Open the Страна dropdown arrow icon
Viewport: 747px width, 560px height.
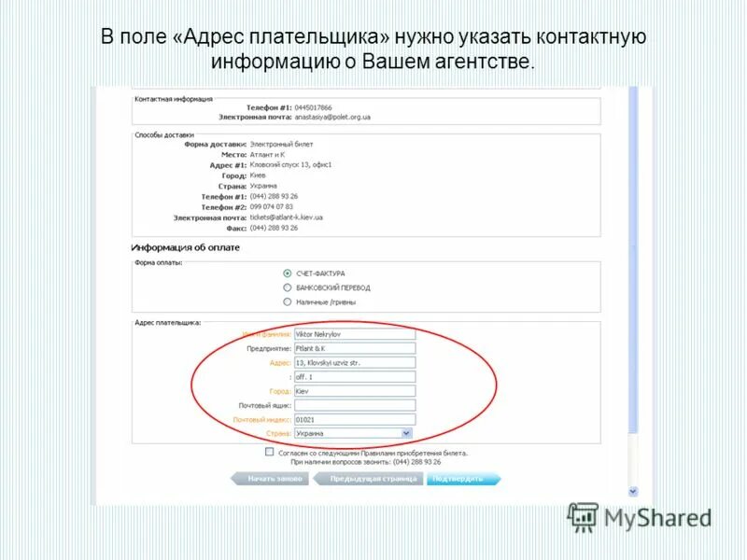pos(405,433)
